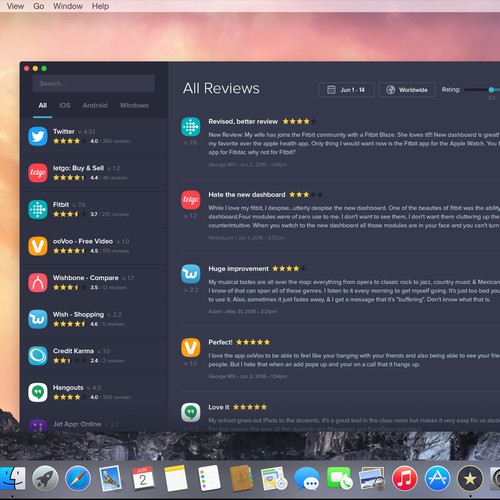Screen dimensions: 500x500
Task: Click letgo icon beside Hate the new dashboard
Action: (x=191, y=200)
